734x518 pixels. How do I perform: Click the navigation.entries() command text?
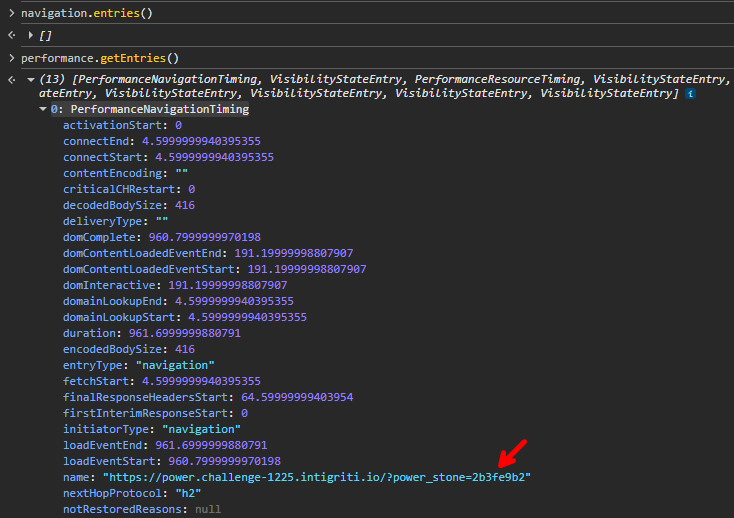[x=87, y=13]
